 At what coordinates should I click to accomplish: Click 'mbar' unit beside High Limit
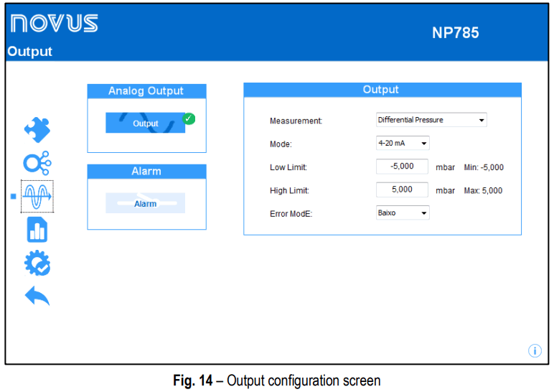coord(445,190)
